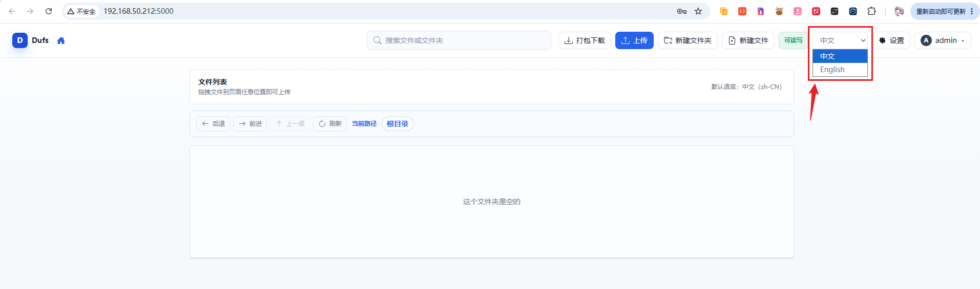Screen dimensions: 980x289
Task: Reload the current page
Action: click(x=49, y=11)
